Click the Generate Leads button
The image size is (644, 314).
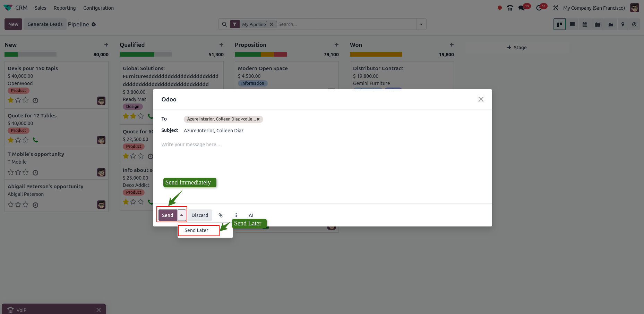pos(45,24)
